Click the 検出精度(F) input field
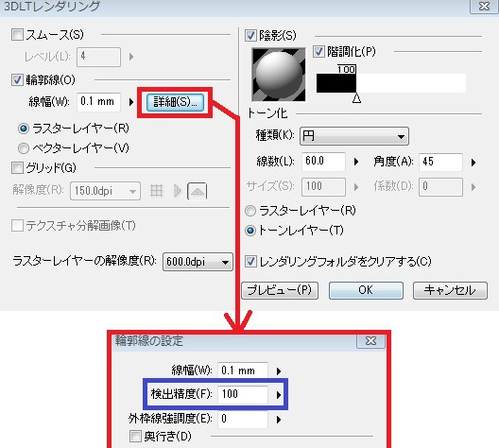Screen dimensions: 499x448 click(243, 394)
